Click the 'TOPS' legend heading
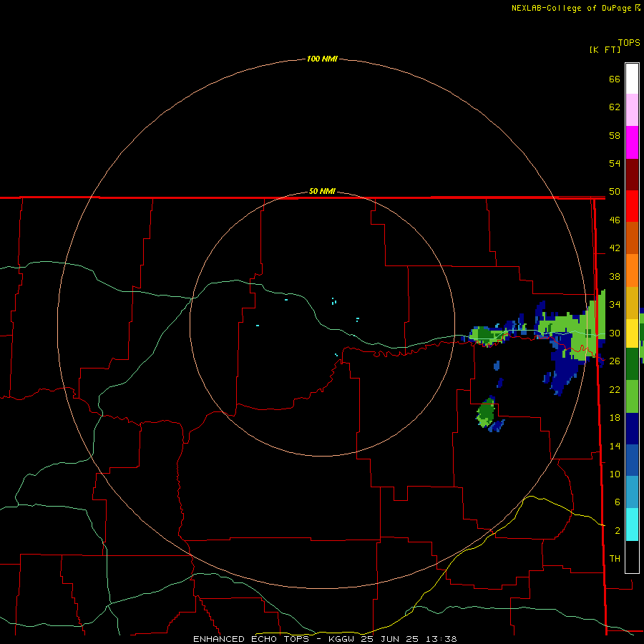644x644 pixels. 629,43
